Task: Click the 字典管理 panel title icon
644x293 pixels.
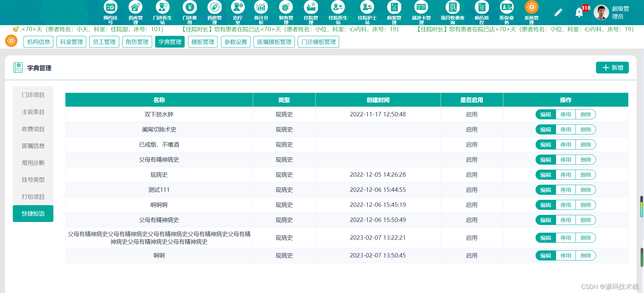Action: pos(18,68)
